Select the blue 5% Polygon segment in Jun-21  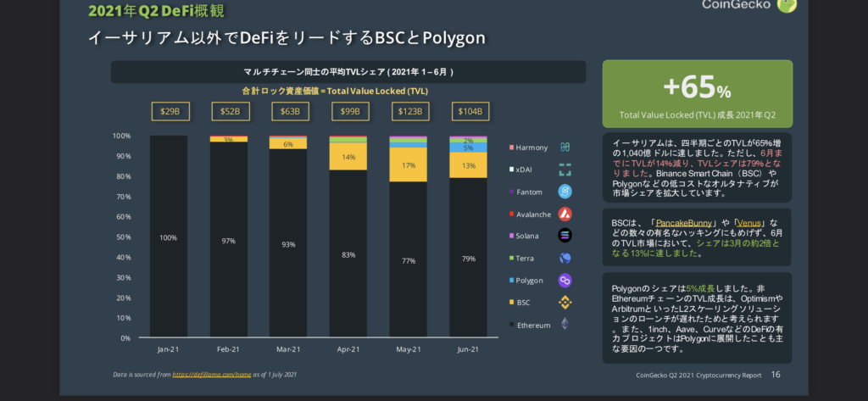coord(468,148)
